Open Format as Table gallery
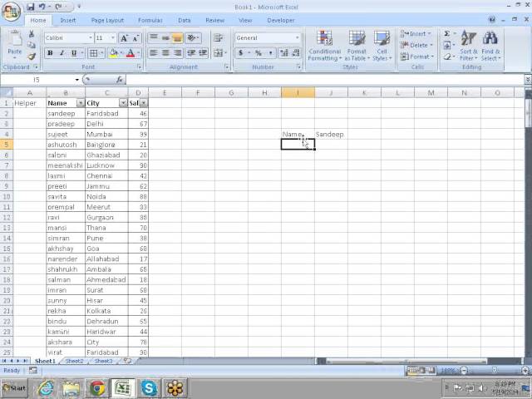Image resolution: width=532 pixels, height=399 pixels. pyautogui.click(x=357, y=46)
